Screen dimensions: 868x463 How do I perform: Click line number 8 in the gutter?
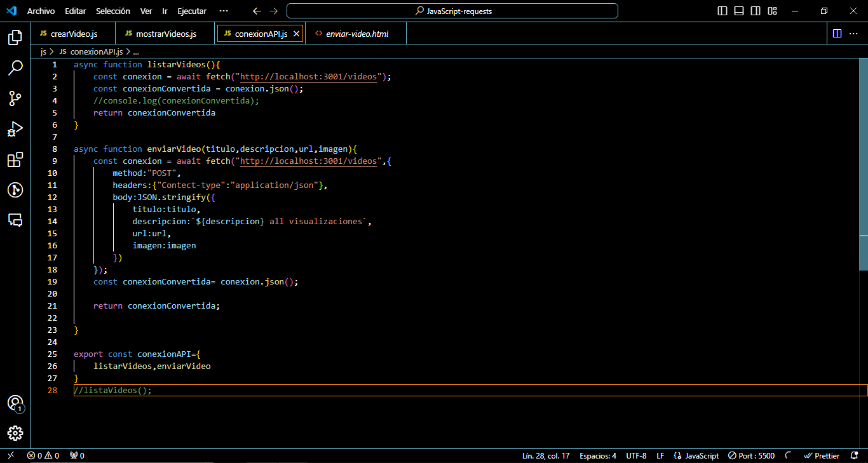pyautogui.click(x=55, y=149)
